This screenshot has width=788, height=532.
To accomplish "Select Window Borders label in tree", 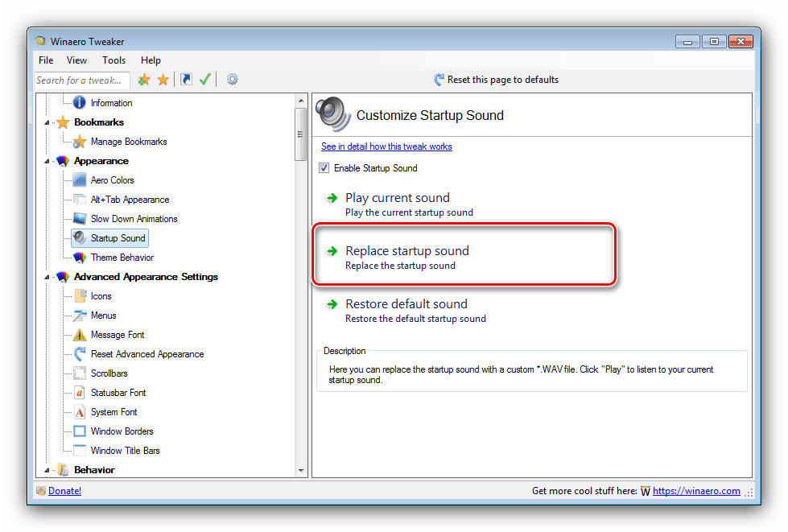I will point(122,431).
